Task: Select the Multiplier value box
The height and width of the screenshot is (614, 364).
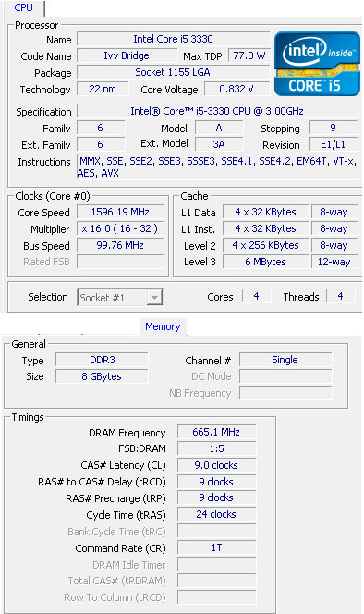Action: [120, 228]
